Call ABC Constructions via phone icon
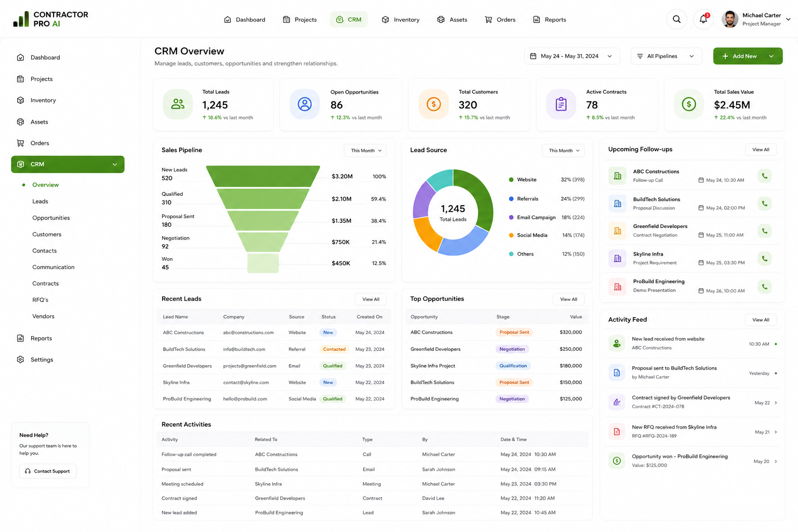Image resolution: width=798 pixels, height=532 pixels. [x=764, y=176]
